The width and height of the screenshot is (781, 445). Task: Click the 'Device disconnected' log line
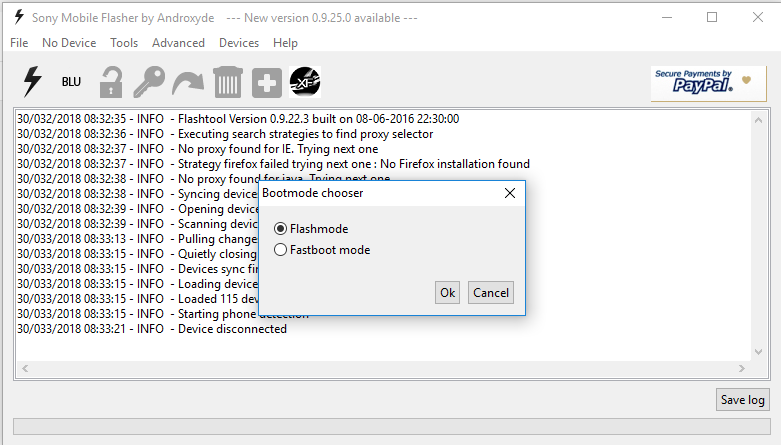click(x=152, y=329)
